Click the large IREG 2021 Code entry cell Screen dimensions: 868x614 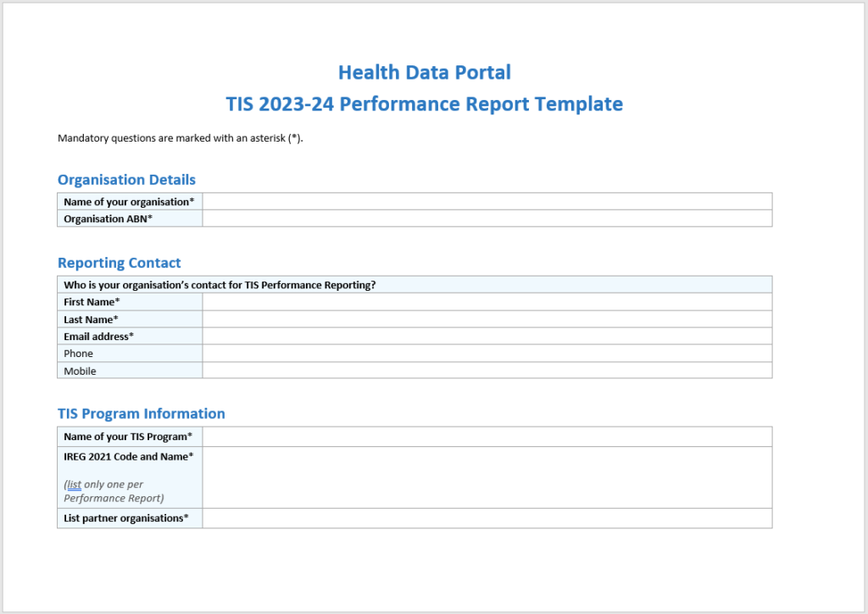click(487, 477)
